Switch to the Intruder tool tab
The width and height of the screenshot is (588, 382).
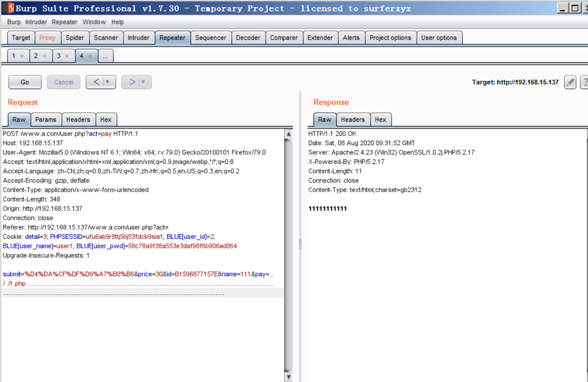tap(138, 38)
